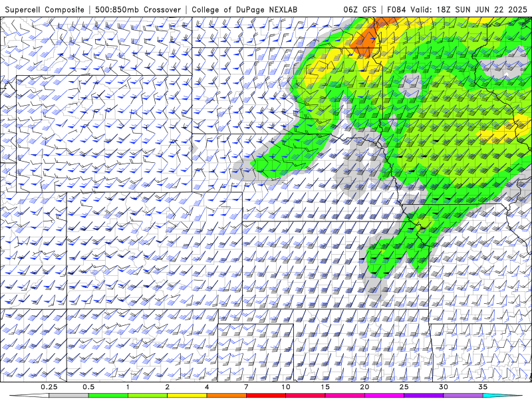Select the orange 4–7 colorbar segment

point(226,396)
